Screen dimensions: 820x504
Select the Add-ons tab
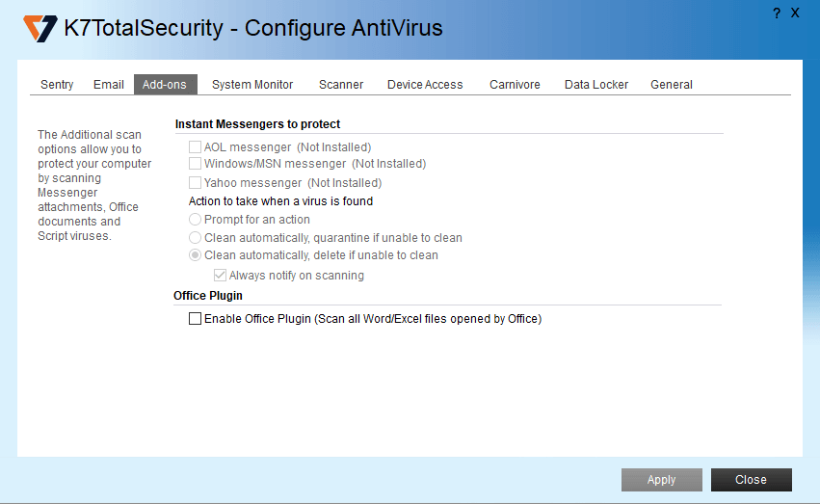(x=165, y=85)
